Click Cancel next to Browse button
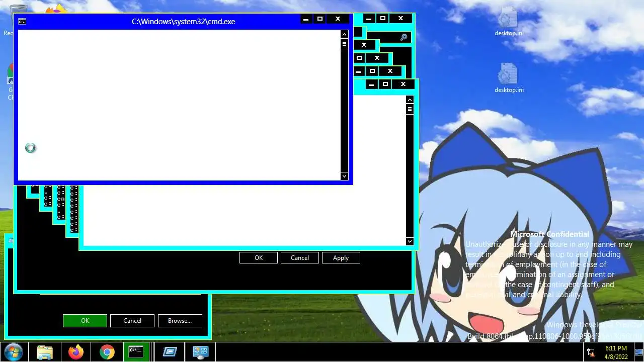Image resolution: width=644 pixels, height=362 pixels. click(132, 321)
